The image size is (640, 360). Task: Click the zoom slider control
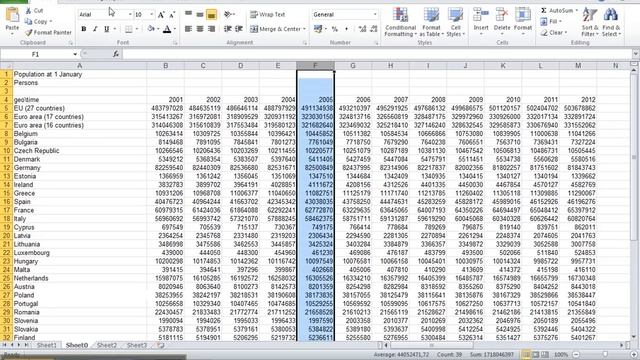605,355
